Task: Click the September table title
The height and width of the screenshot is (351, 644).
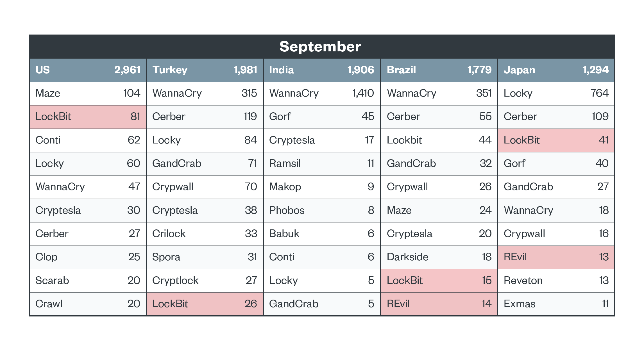Action: point(320,47)
